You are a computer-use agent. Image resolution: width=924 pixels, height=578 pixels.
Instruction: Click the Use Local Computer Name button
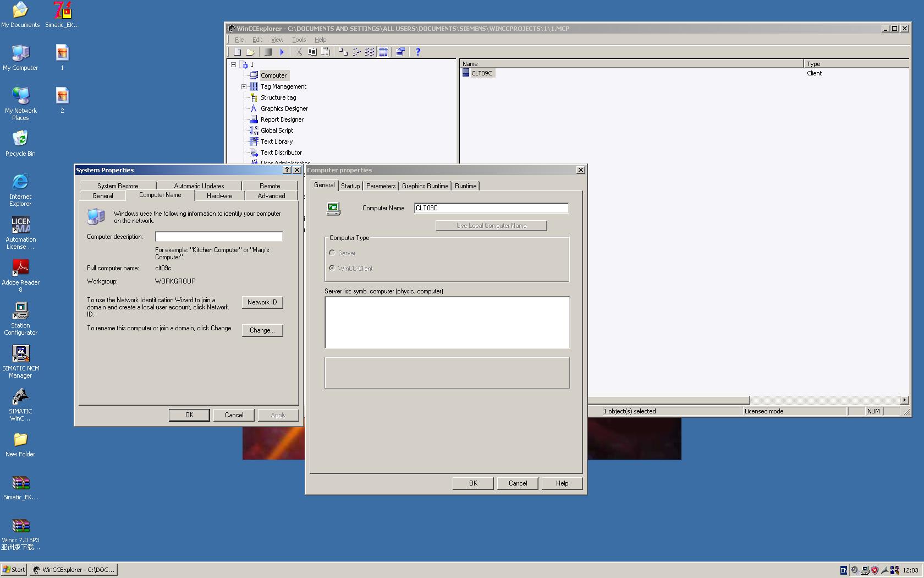(x=491, y=226)
